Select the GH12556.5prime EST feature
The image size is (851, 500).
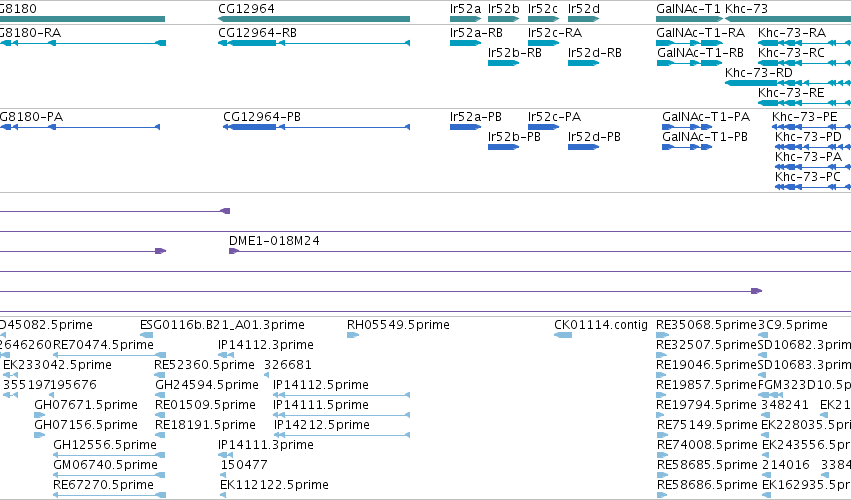[x=109, y=455]
